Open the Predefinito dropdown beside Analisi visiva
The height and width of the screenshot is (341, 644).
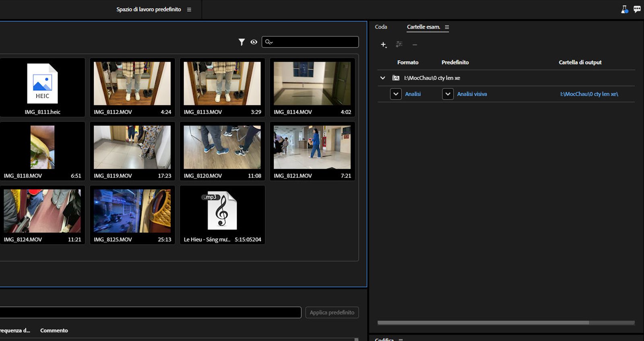pos(448,94)
